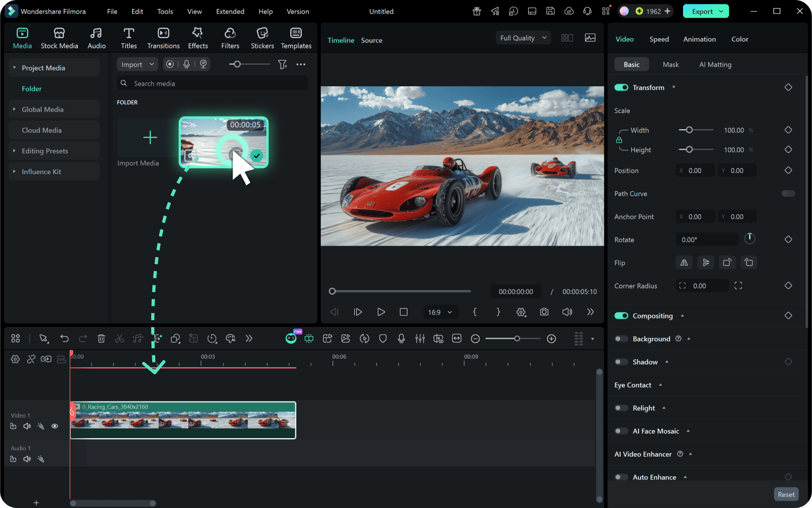Click the save project icon in title bar
Image resolution: width=812 pixels, height=508 pixels.
tap(550, 11)
